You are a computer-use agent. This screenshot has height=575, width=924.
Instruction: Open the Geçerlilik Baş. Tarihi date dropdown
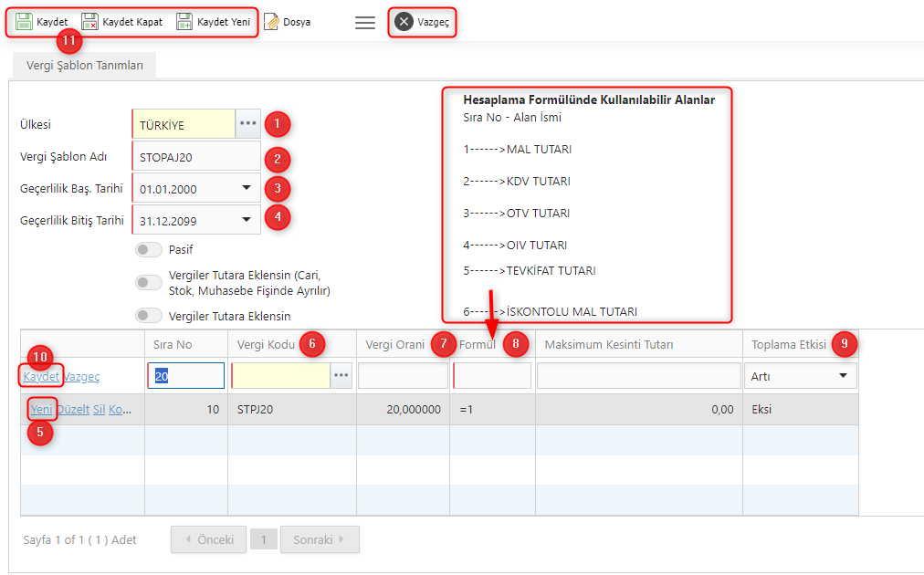pyautogui.click(x=247, y=189)
